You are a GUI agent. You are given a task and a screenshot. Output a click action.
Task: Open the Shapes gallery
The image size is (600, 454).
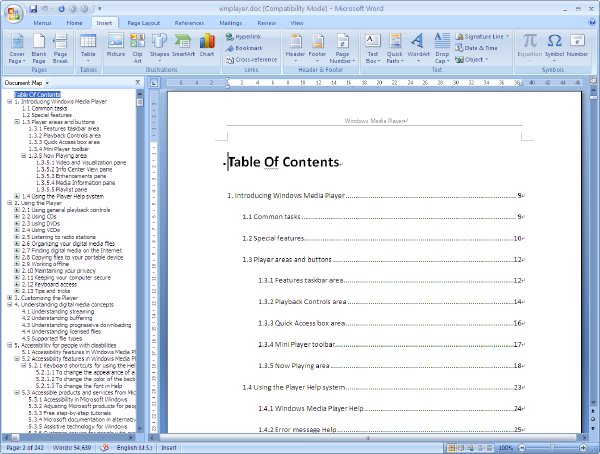click(x=159, y=49)
